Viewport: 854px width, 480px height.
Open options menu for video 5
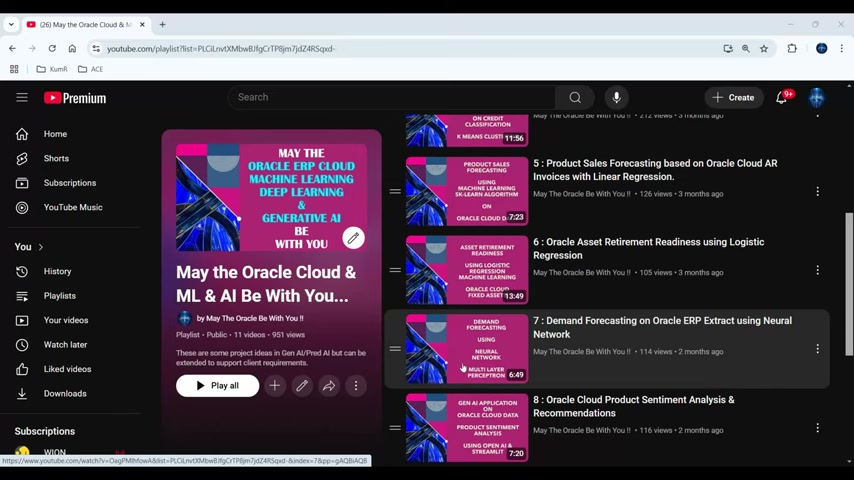(x=818, y=191)
